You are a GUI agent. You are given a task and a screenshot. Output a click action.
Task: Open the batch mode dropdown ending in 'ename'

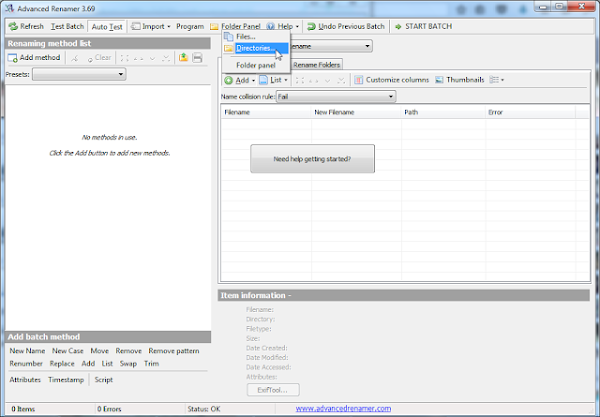(x=331, y=46)
